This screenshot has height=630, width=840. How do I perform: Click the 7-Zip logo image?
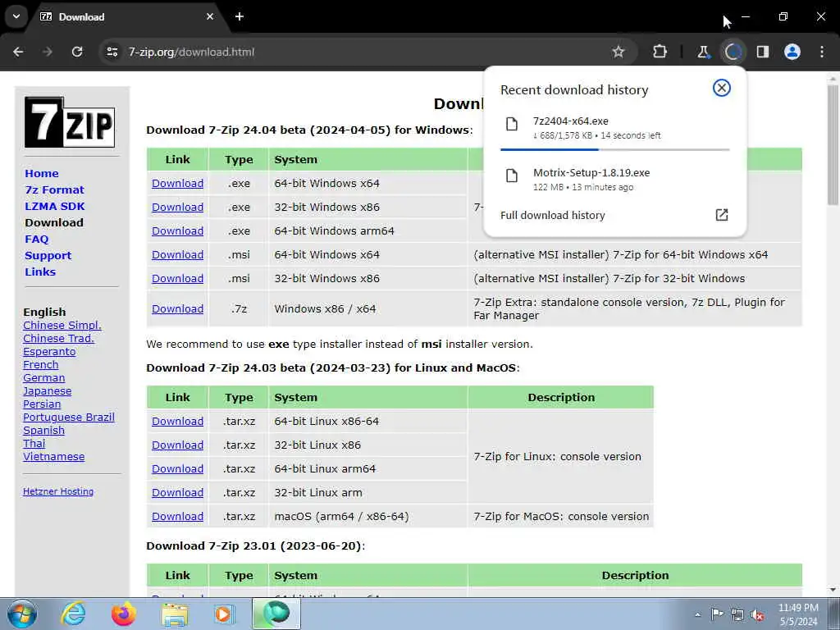(70, 121)
